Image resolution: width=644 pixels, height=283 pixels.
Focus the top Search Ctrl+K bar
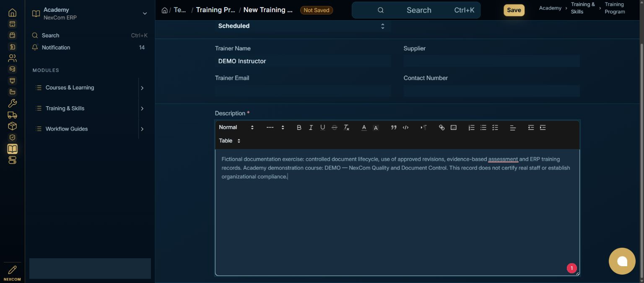point(416,10)
